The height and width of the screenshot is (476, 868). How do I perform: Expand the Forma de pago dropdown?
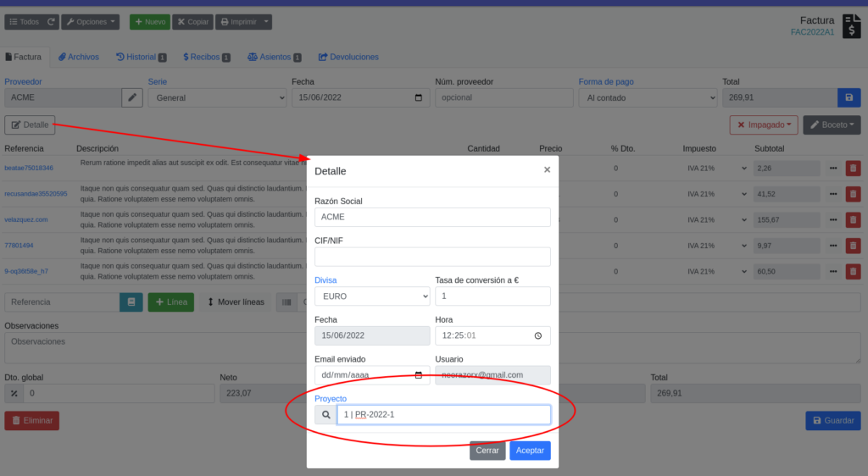click(x=648, y=97)
